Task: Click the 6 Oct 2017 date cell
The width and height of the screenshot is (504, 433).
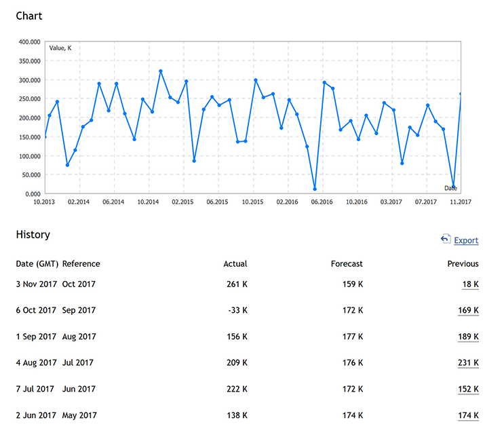Action: click(36, 310)
